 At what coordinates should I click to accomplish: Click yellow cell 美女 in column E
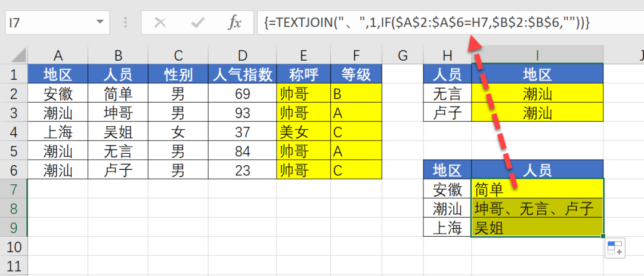pyautogui.click(x=304, y=132)
